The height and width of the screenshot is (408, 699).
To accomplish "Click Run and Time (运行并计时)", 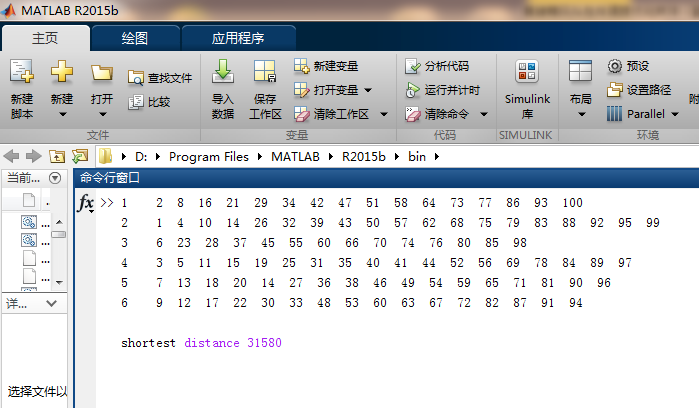I will (442, 90).
